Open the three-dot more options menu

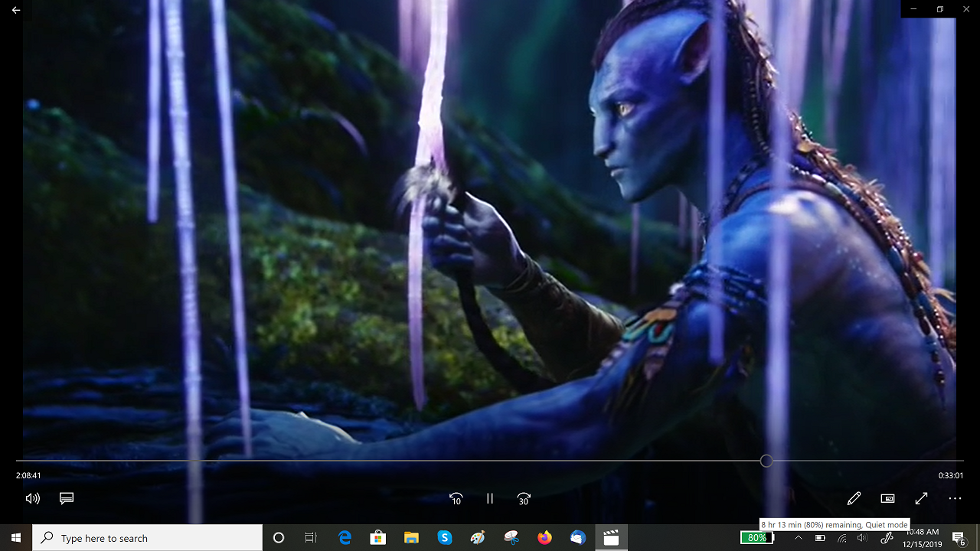955,498
